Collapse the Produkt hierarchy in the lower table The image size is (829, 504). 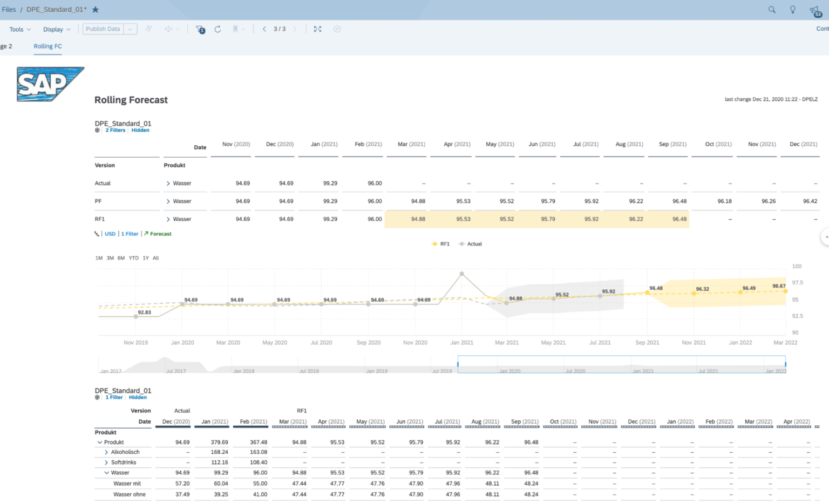pyautogui.click(x=100, y=442)
